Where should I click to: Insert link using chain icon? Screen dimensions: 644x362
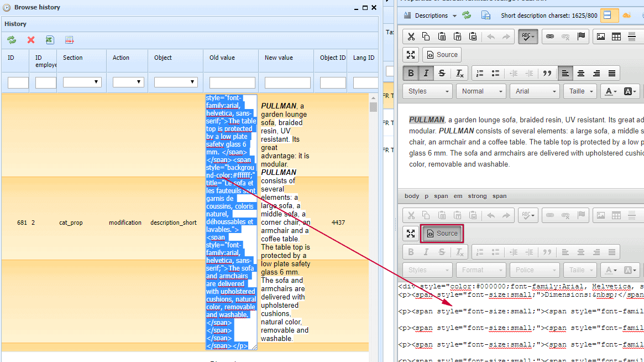tap(549, 37)
